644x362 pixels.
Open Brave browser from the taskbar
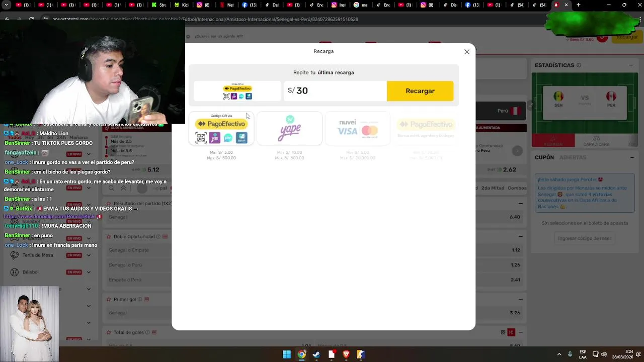pyautogui.click(x=346, y=354)
